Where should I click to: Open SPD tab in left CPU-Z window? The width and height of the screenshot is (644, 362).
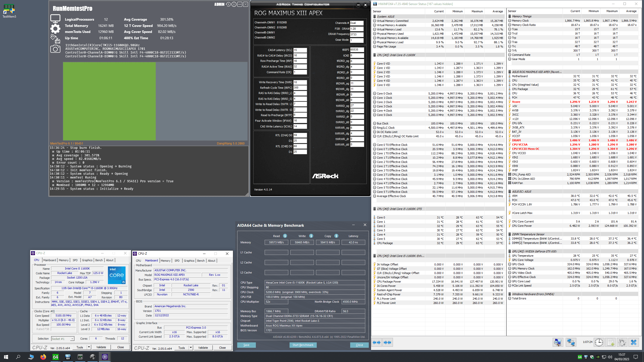pos(75,260)
